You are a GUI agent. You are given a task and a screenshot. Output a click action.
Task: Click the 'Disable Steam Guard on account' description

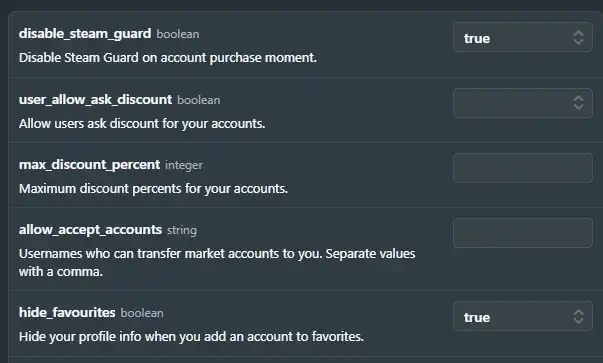pos(168,58)
